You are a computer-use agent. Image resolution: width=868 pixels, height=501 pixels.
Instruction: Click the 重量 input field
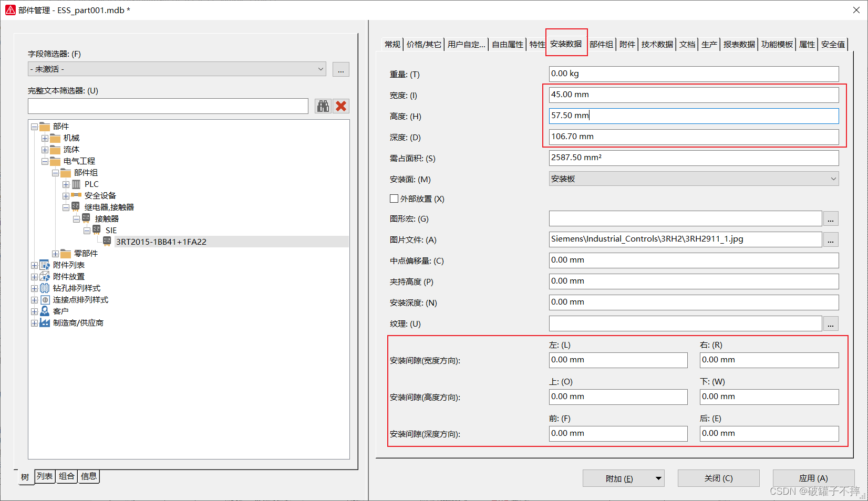(694, 74)
